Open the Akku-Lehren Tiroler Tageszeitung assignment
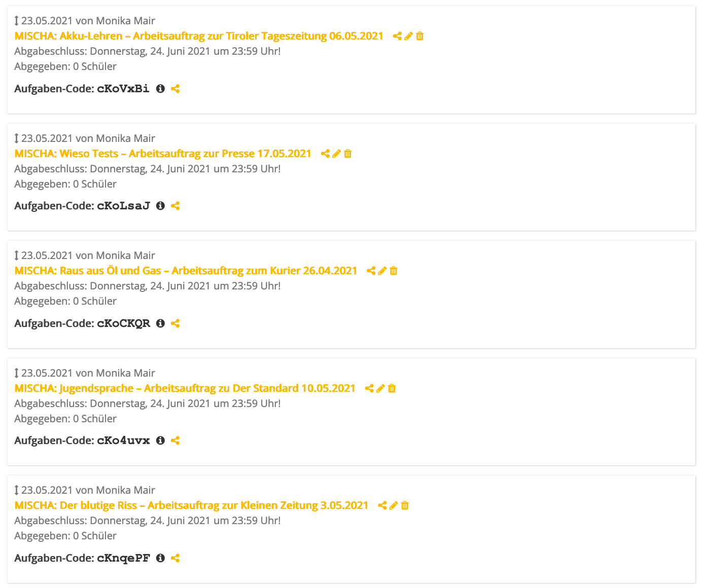The height and width of the screenshot is (588, 702). click(199, 36)
